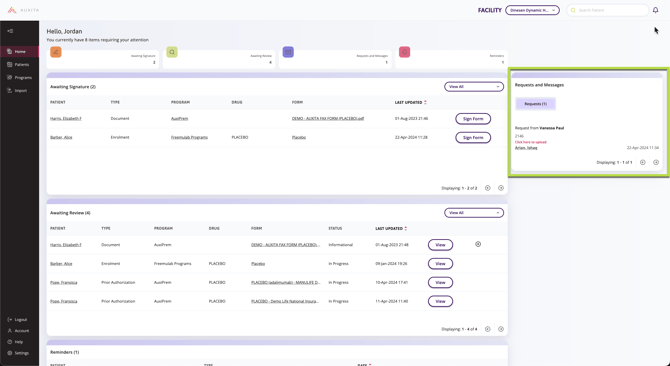Screen dimensions: 670x366
Task: Open the Awaiting Review View All dropdown
Action: pyautogui.click(x=474, y=213)
